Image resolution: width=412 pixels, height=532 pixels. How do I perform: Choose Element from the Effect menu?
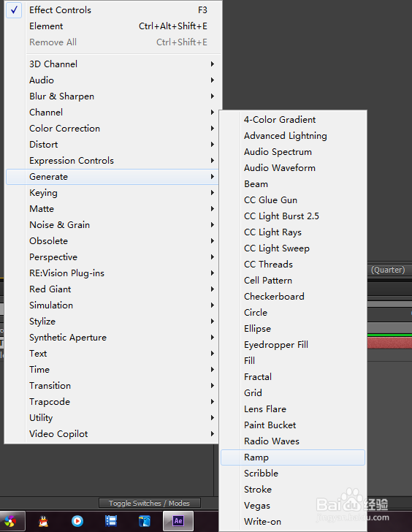click(113, 26)
